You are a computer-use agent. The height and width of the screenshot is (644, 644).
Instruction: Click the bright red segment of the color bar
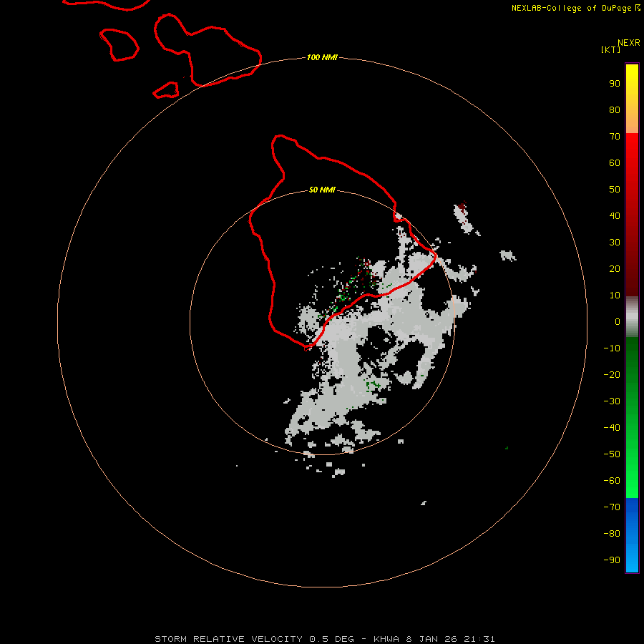click(632, 150)
